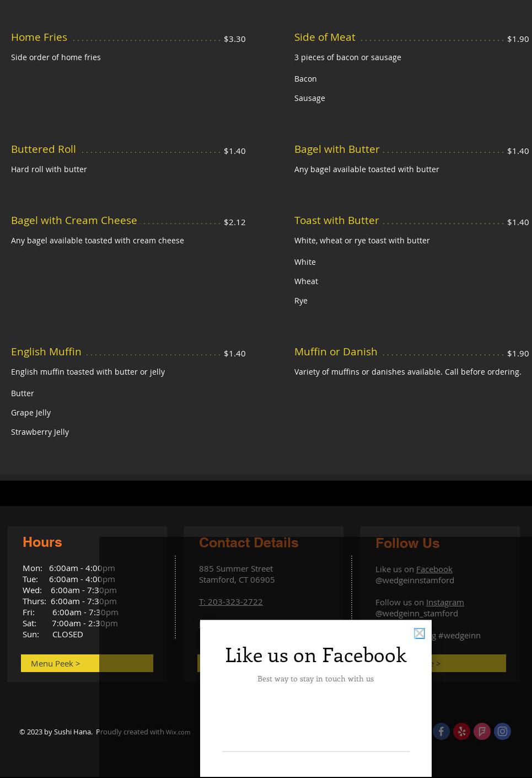This screenshot has width=532, height=778.
Task: Open the Instagram icon in the footer
Action: pyautogui.click(x=502, y=731)
